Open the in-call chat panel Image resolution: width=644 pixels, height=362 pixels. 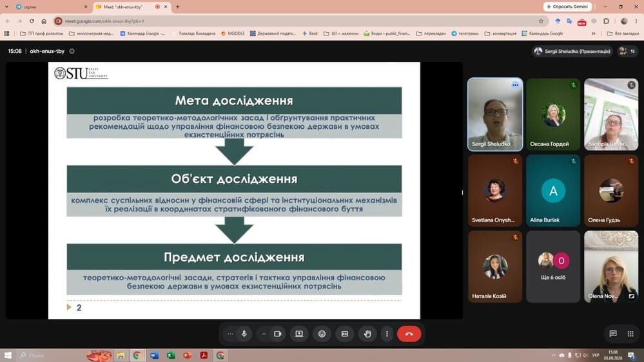pyautogui.click(x=613, y=334)
